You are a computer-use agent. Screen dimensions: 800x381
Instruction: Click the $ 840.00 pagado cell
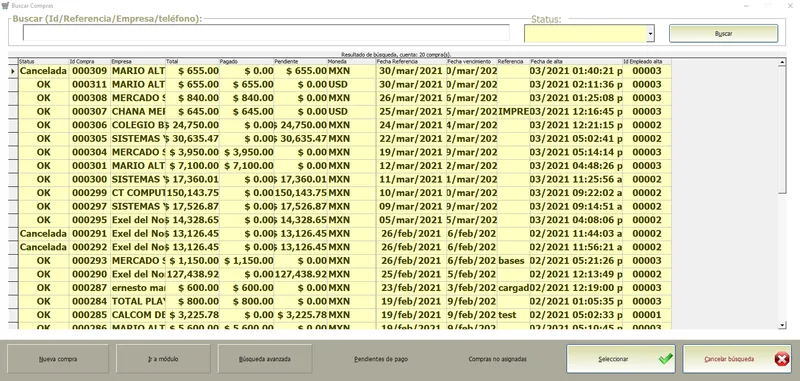point(246,98)
